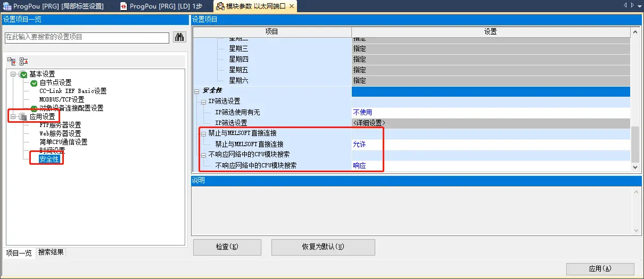Click the 说明 panel header
This screenshot has width=644, height=279.
(417, 181)
